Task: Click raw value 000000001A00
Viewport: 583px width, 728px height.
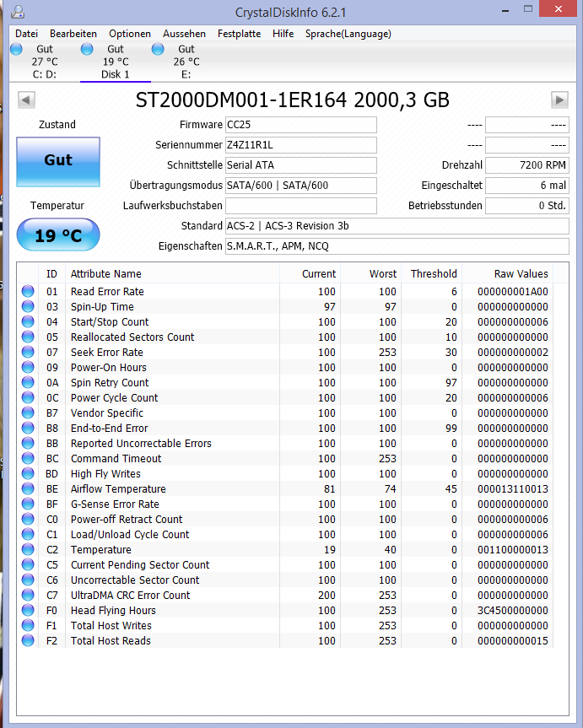Action: point(513,292)
